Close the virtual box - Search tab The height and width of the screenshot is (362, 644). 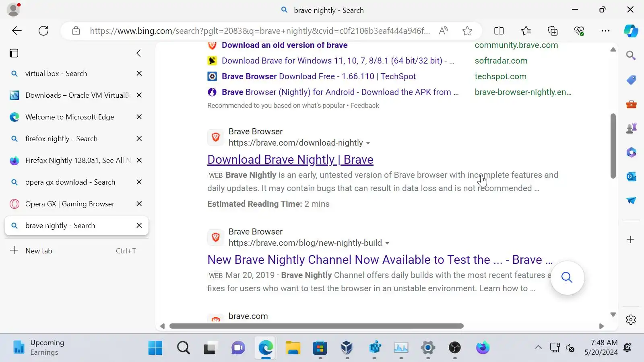click(x=139, y=74)
